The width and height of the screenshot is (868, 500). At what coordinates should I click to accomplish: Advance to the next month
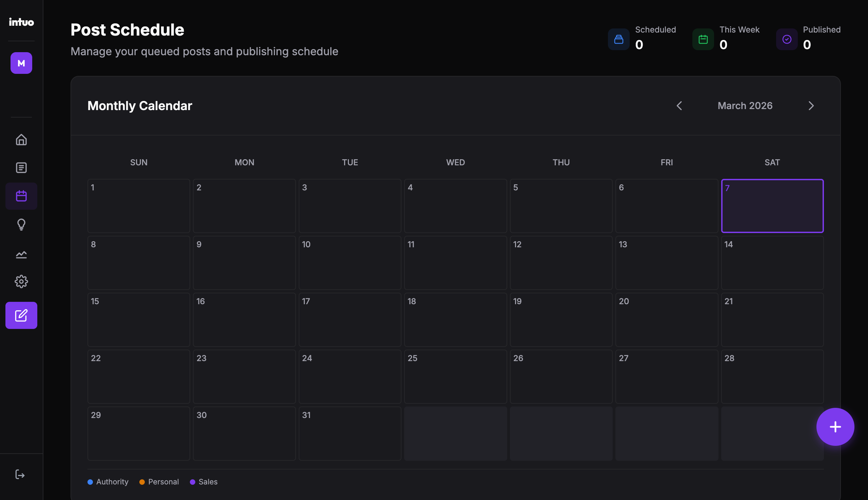[811, 106]
